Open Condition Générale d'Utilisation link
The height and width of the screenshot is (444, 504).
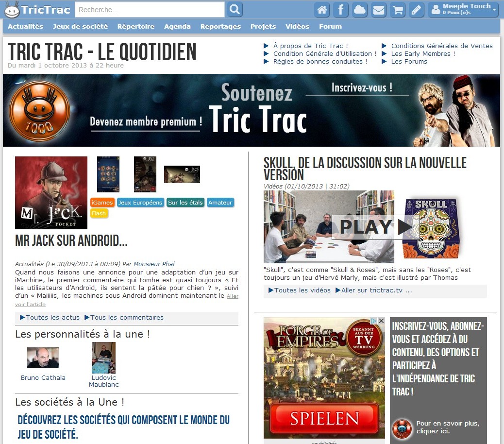pos(325,54)
